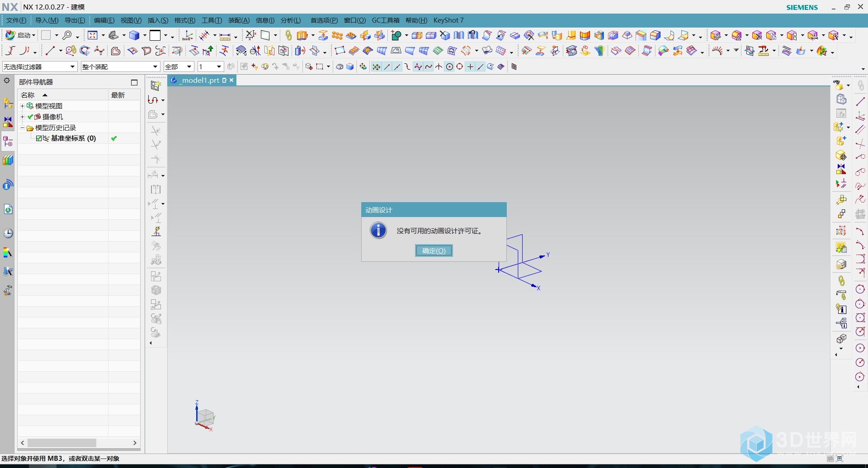Expand the rectangle selection dropdown arrow
868x468 pixels.
(328, 67)
